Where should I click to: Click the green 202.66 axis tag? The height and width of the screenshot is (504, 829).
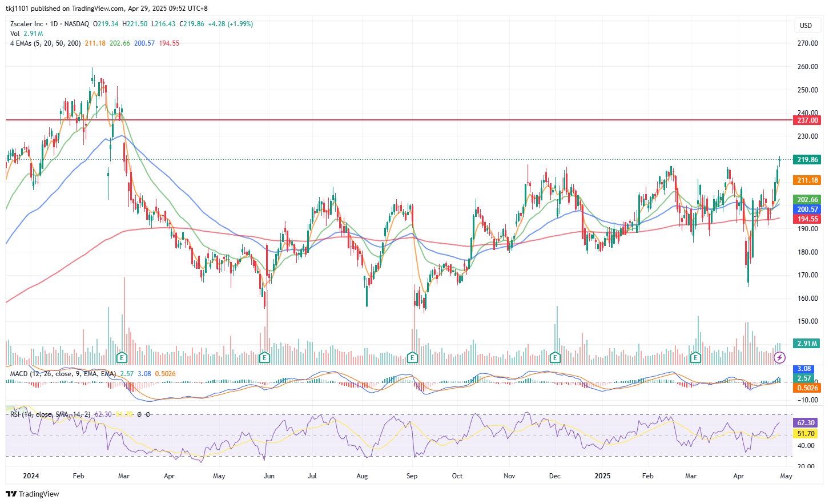pos(807,199)
